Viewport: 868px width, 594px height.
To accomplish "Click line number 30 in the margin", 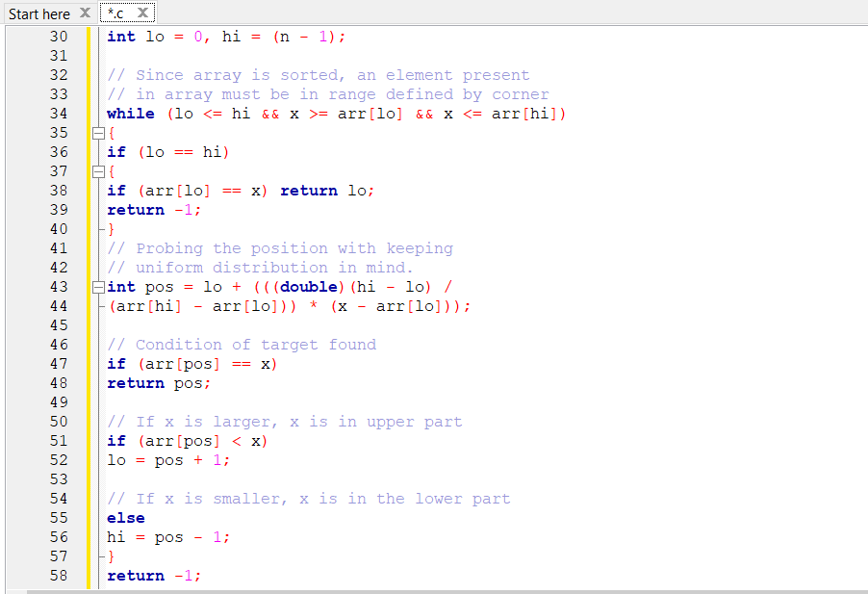I will tap(58, 37).
